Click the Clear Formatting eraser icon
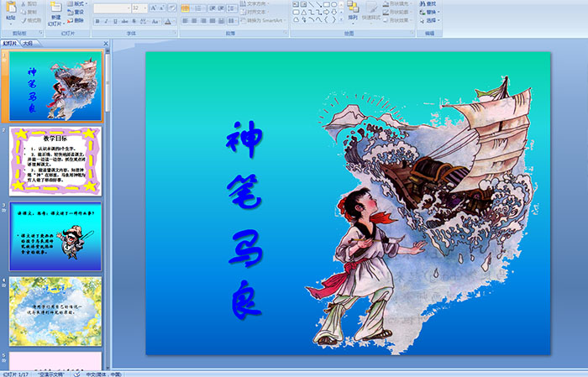The height and width of the screenshot is (377, 588). 172,8
